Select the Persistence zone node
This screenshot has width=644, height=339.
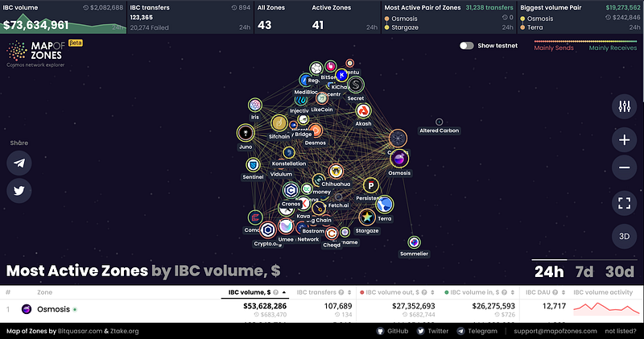point(371,186)
